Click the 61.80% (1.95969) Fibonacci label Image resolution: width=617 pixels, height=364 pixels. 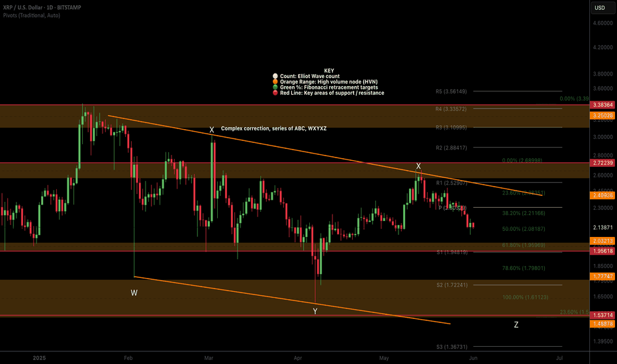[524, 245]
